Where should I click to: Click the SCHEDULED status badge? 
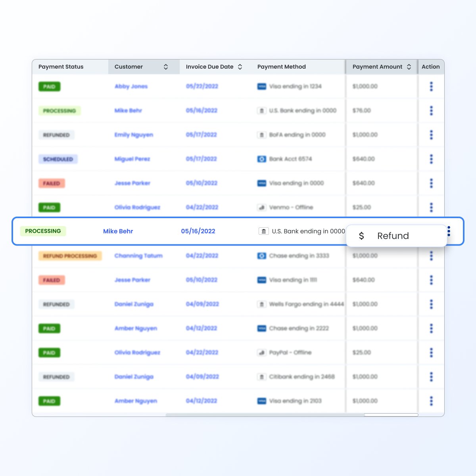point(58,159)
